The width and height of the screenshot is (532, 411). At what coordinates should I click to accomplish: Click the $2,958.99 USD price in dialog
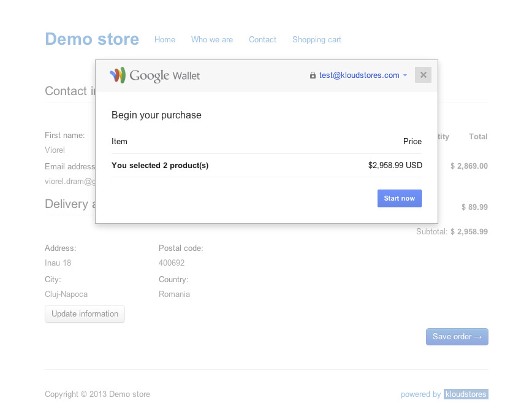(395, 166)
